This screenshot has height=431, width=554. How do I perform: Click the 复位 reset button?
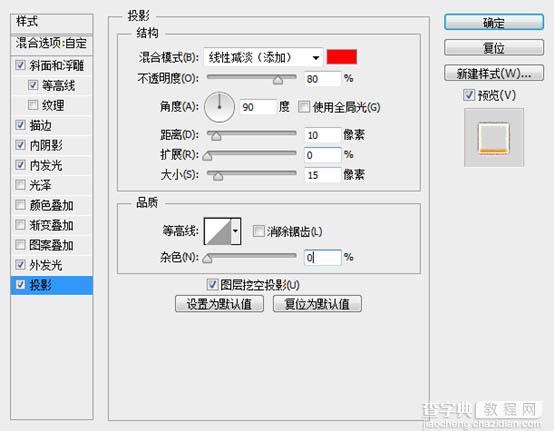(x=494, y=48)
